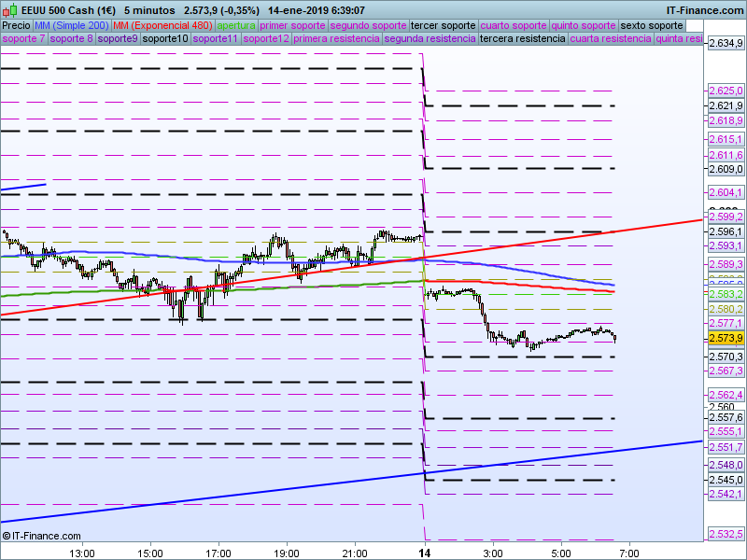Click the 19:00 time axis label
This screenshot has width=747, height=560.
(287, 553)
